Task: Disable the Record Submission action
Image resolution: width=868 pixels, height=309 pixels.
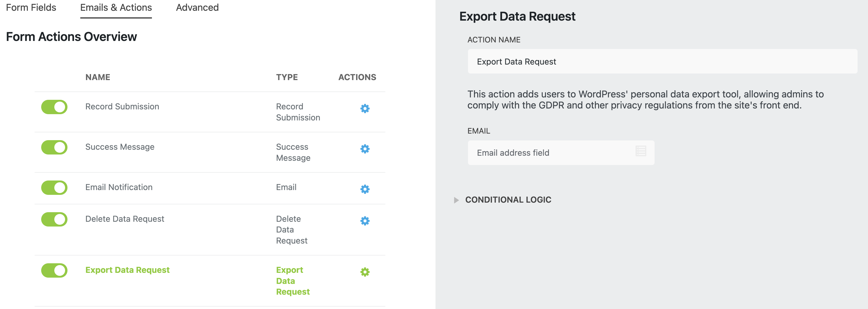Action: [54, 107]
